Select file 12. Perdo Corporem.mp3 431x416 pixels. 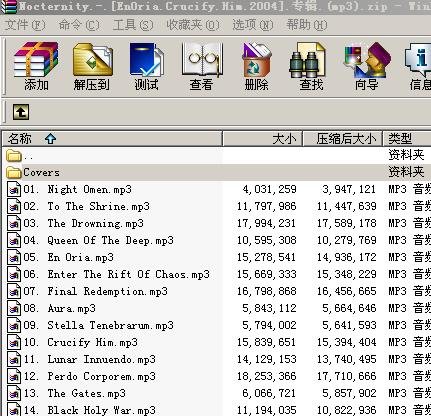[x=217, y=376]
